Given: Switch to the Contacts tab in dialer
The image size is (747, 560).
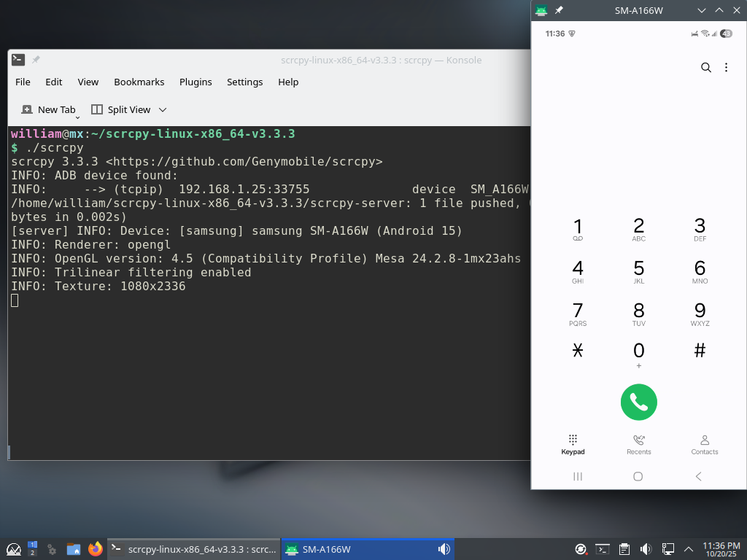Looking at the screenshot, I should 704,444.
